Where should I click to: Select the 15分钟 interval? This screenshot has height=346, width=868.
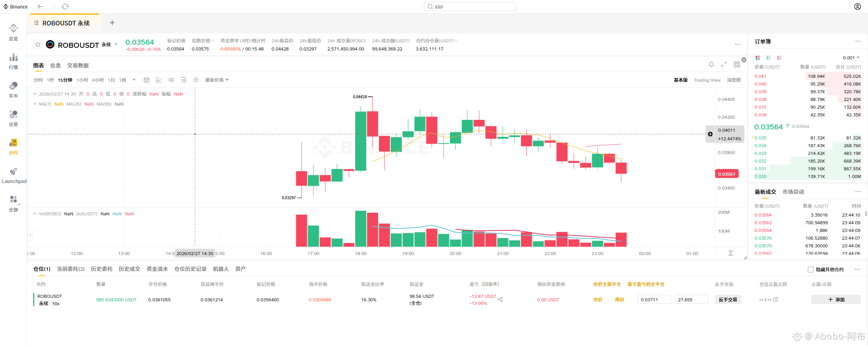65,80
